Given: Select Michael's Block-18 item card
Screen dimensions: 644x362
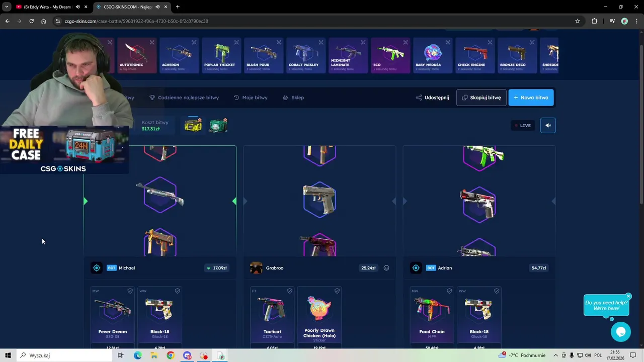Looking at the screenshot, I should [160, 317].
